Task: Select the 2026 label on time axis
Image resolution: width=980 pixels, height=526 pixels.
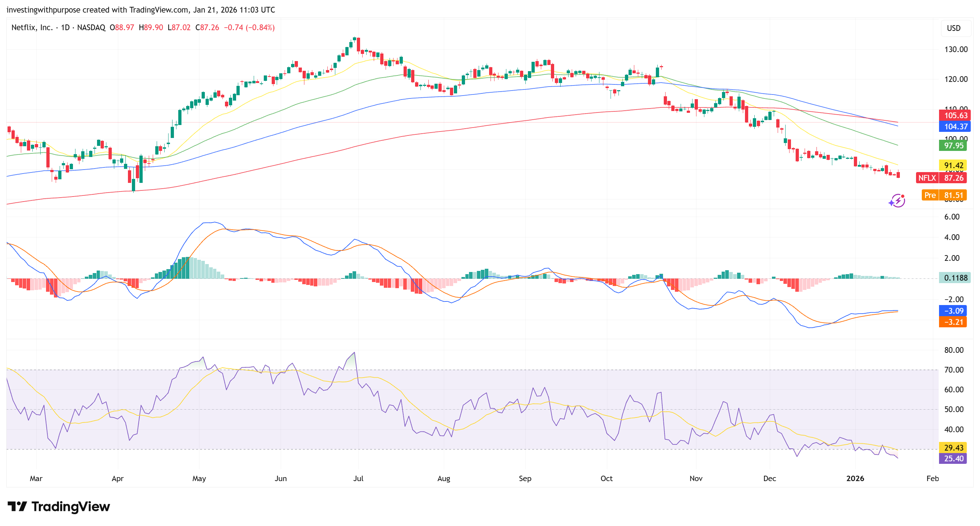Action: tap(855, 479)
